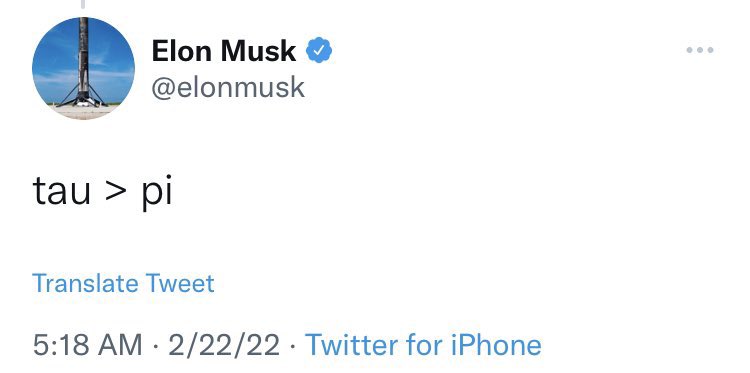Screen dimensions: 750x373
Task: Click the 2/22/22 date text
Action: point(224,345)
